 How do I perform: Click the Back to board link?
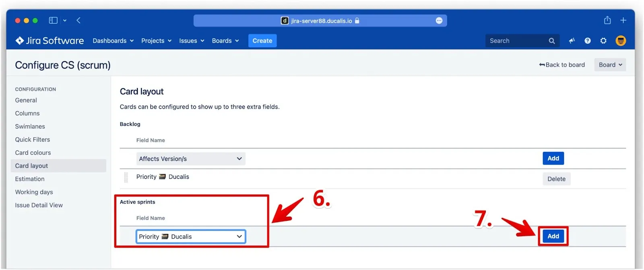[x=562, y=65]
